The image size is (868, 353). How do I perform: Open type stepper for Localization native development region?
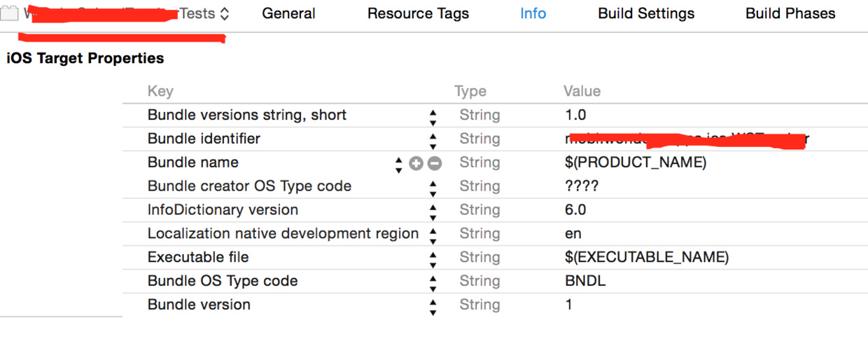[433, 235]
